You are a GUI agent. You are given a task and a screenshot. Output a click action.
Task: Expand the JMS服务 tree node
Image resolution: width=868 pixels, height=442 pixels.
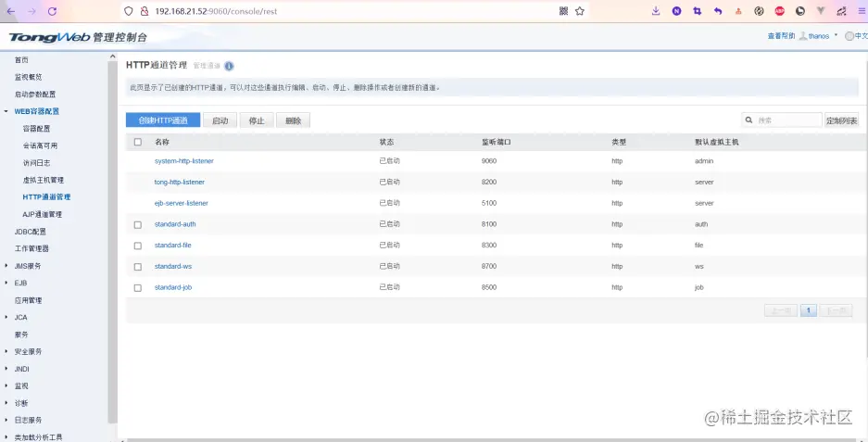(x=6, y=266)
